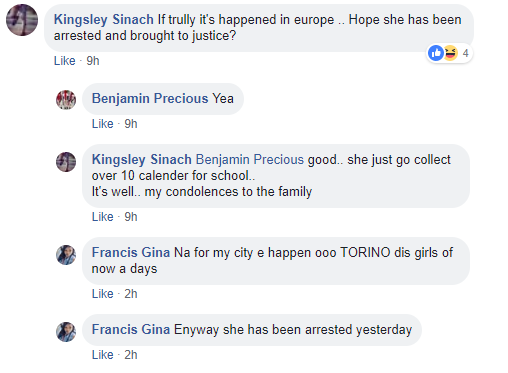Open the reaction count showing 4

pyautogui.click(x=466, y=53)
